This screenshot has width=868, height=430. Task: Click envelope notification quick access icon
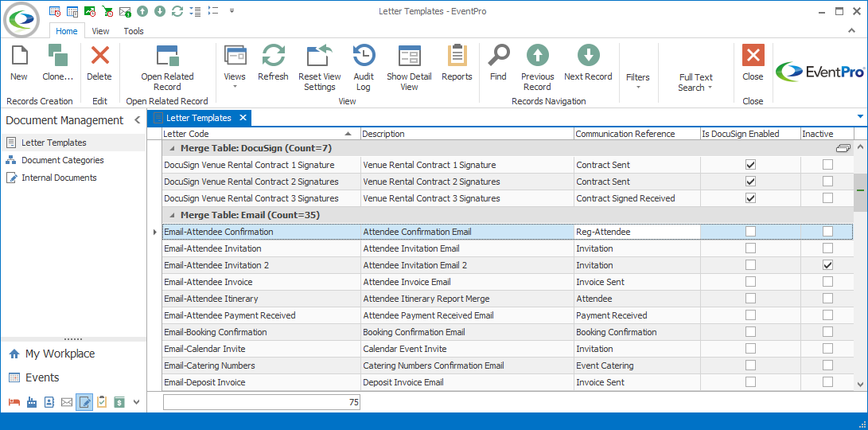pyautogui.click(x=125, y=10)
